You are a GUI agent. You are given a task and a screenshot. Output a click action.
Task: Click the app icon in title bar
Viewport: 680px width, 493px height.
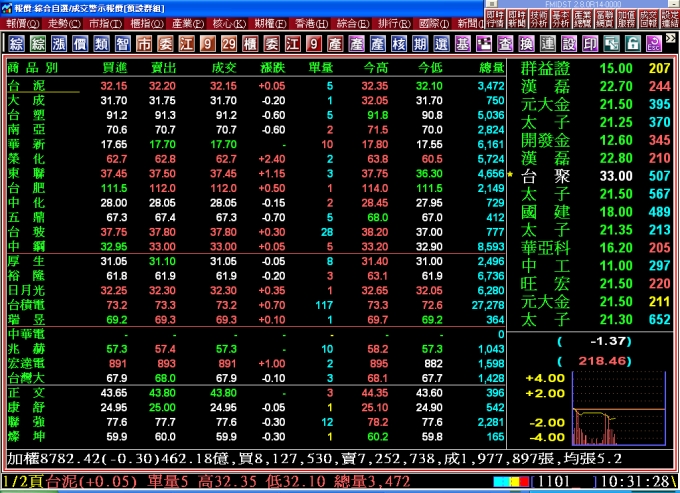coord(7,8)
